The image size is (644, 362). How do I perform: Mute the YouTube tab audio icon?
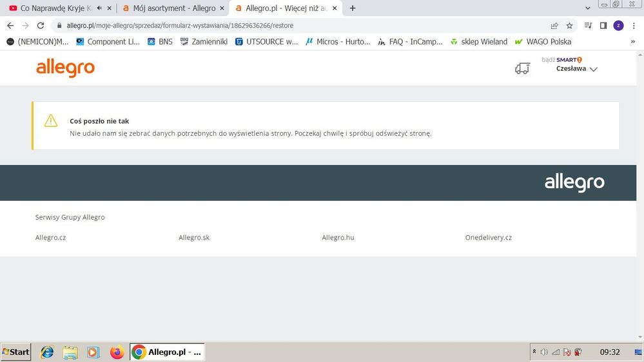(99, 8)
